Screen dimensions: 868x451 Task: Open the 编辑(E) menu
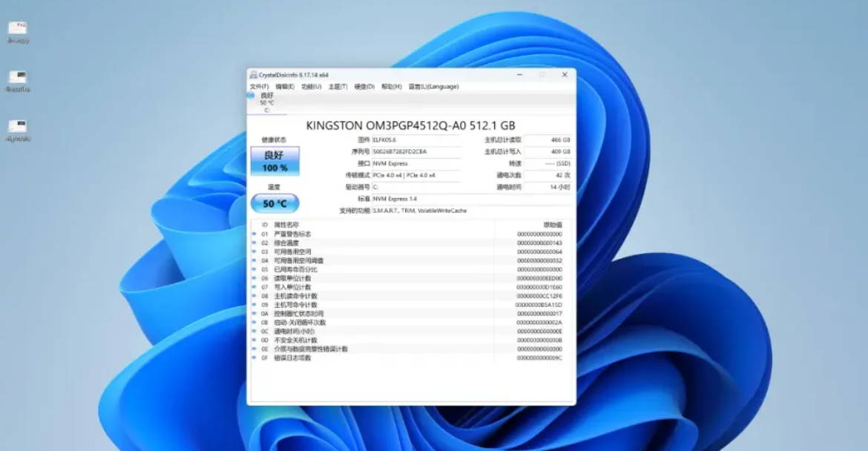pos(285,87)
